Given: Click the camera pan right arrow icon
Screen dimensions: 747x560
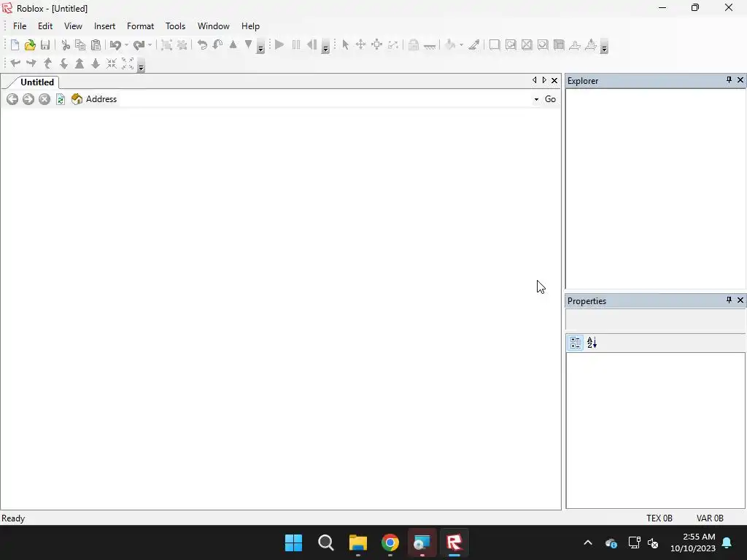Looking at the screenshot, I should tap(31, 63).
